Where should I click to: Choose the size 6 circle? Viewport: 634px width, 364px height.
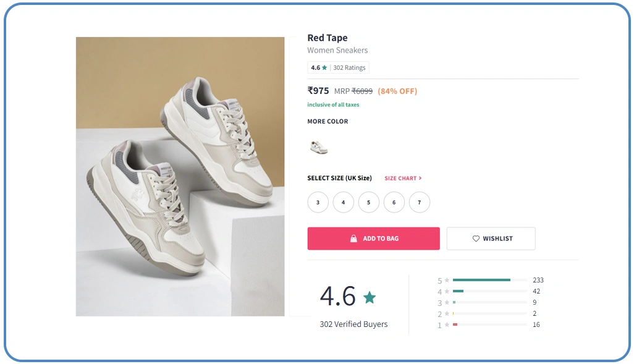tap(394, 202)
